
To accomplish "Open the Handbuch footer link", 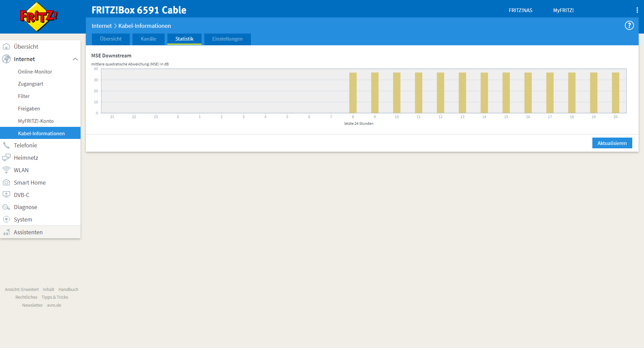I will point(68,289).
